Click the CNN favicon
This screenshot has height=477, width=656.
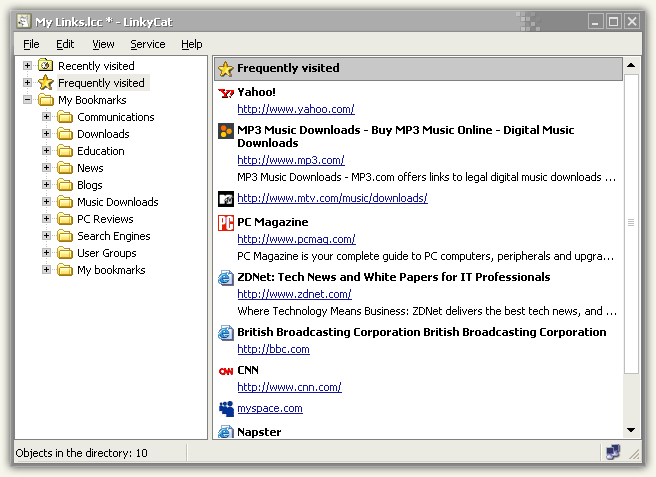226,371
